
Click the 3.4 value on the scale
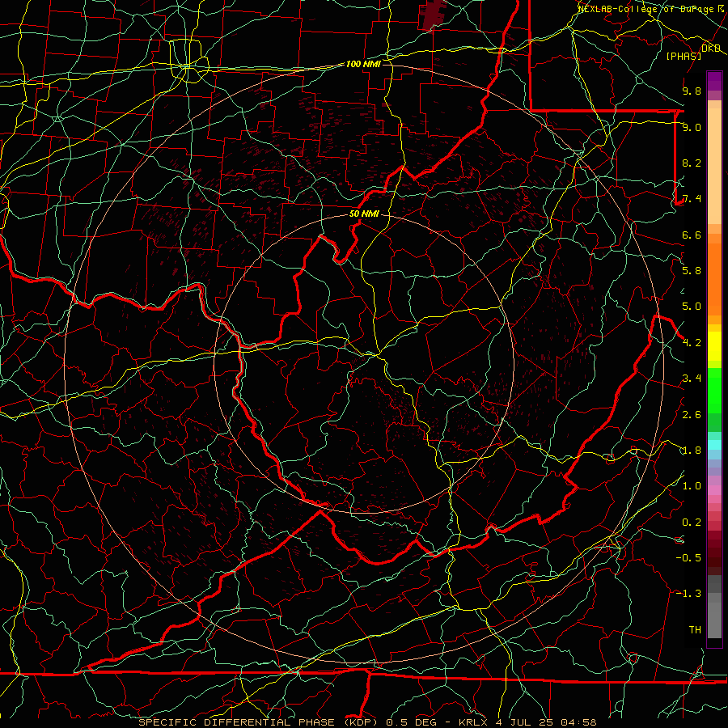click(692, 379)
